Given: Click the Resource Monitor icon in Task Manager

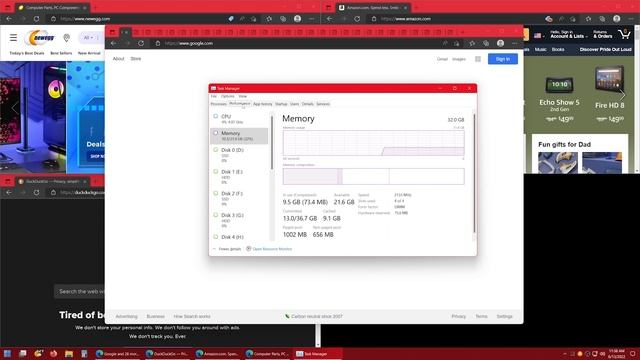Looking at the screenshot, I should point(249,249).
